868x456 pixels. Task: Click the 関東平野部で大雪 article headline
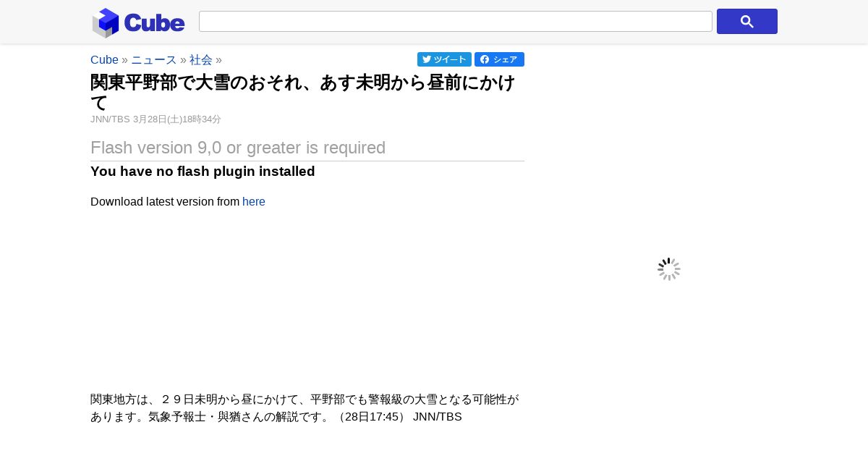coord(304,92)
